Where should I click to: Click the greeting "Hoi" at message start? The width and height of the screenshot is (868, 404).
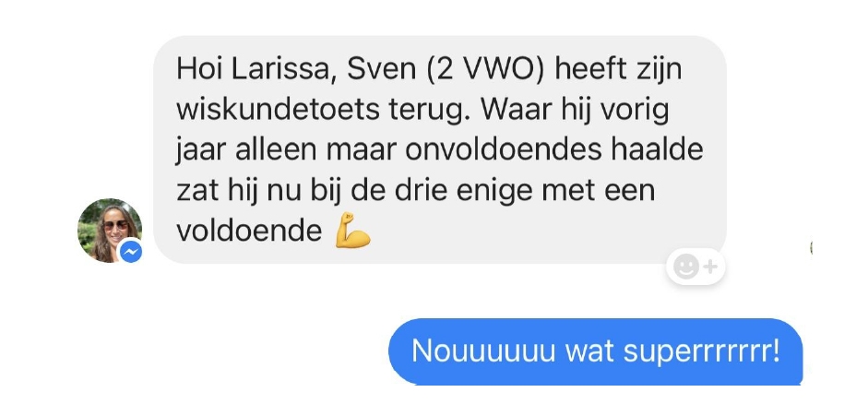click(199, 69)
